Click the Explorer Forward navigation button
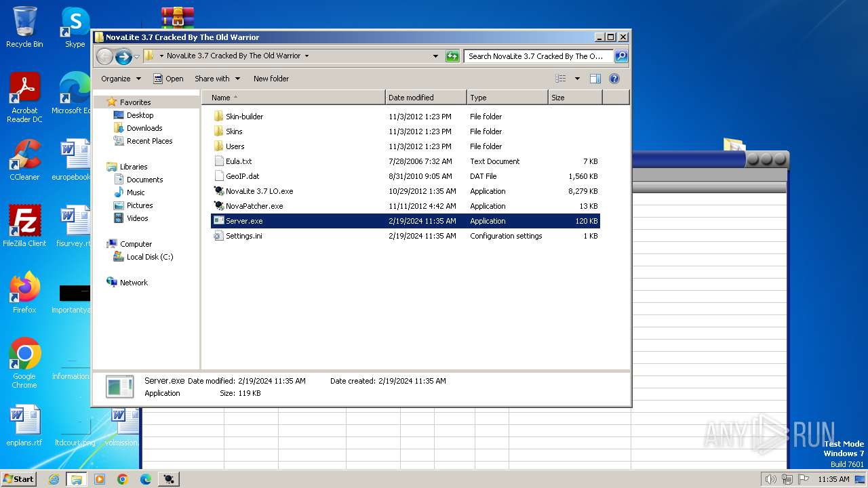This screenshot has width=868, height=488. (123, 56)
